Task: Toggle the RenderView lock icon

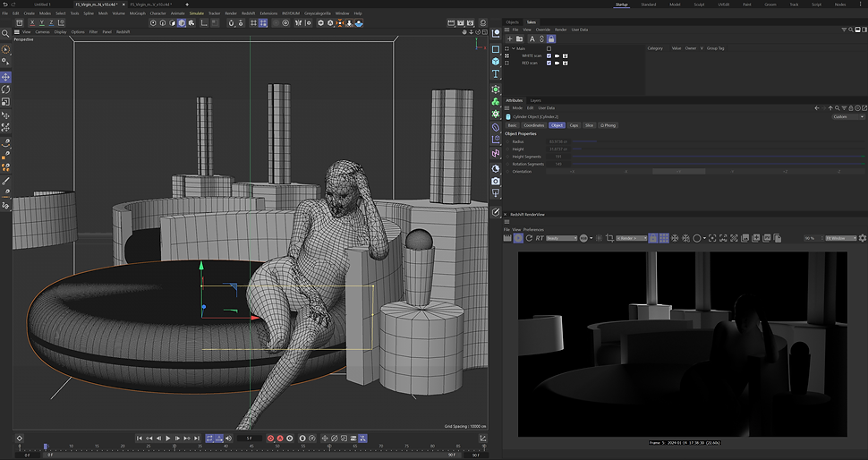Action: pyautogui.click(x=653, y=238)
